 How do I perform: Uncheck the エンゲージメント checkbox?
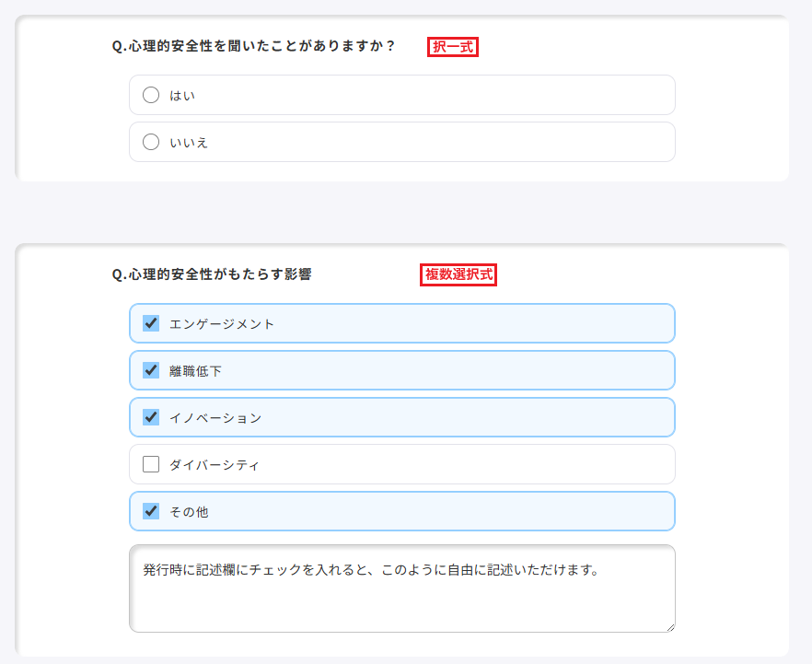click(x=151, y=323)
